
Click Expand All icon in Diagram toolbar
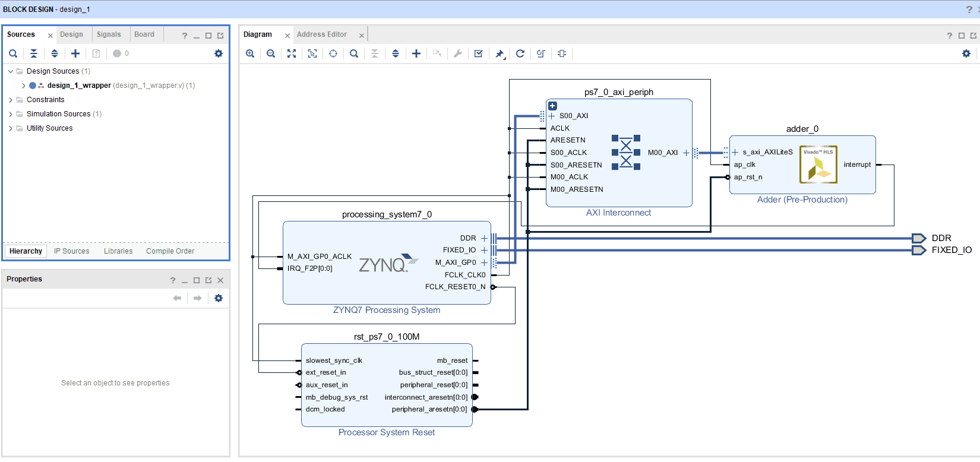point(396,53)
